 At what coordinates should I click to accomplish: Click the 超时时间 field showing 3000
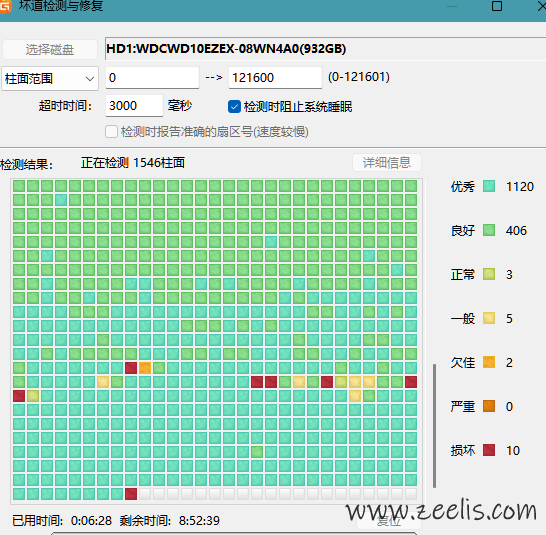coord(134,106)
